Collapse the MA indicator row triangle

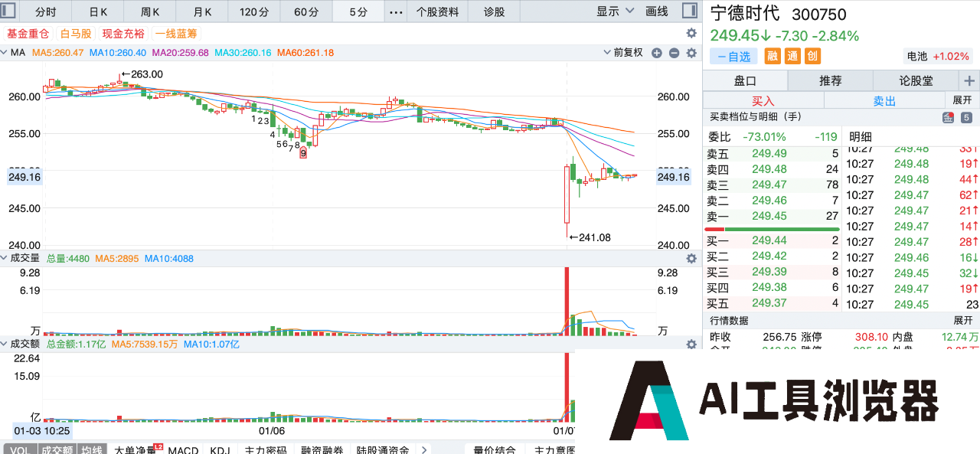tap(4, 53)
